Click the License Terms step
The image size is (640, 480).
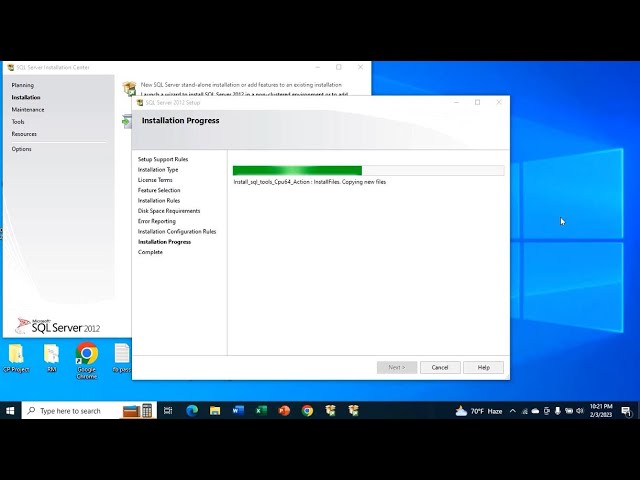155,180
